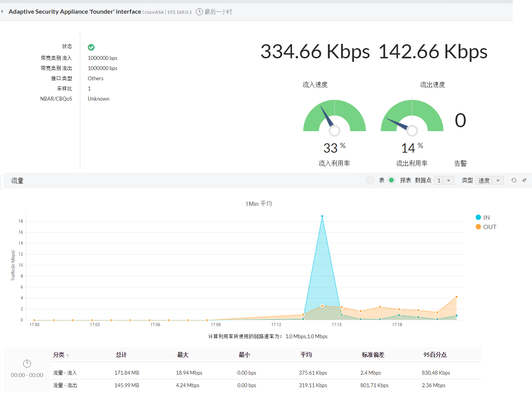The width and height of the screenshot is (532, 395).
Task: Click the ciscoASA device link
Action: pos(154,12)
